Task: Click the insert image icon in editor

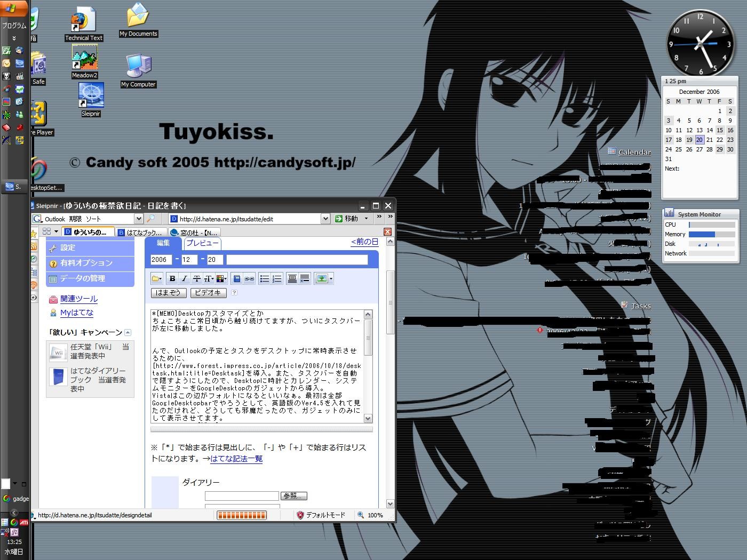Action: [x=321, y=278]
